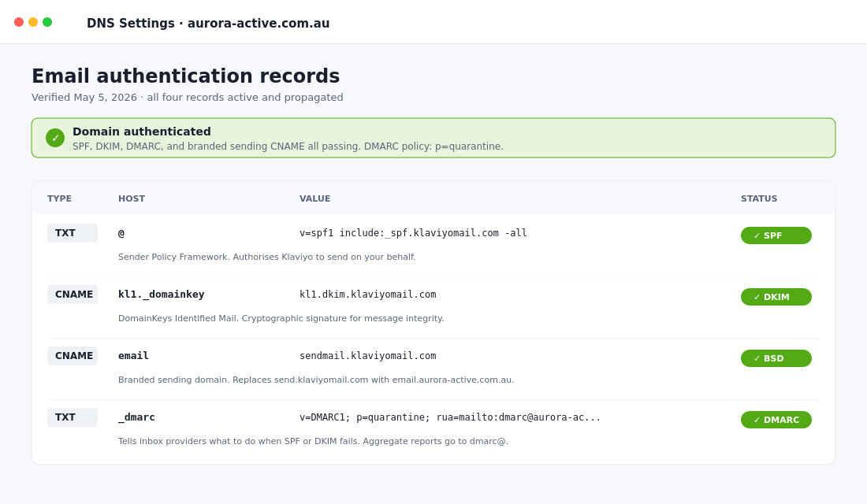Click the kl1.dkim.klaviyomail.com value
This screenshot has height=504, width=867.
point(368,295)
